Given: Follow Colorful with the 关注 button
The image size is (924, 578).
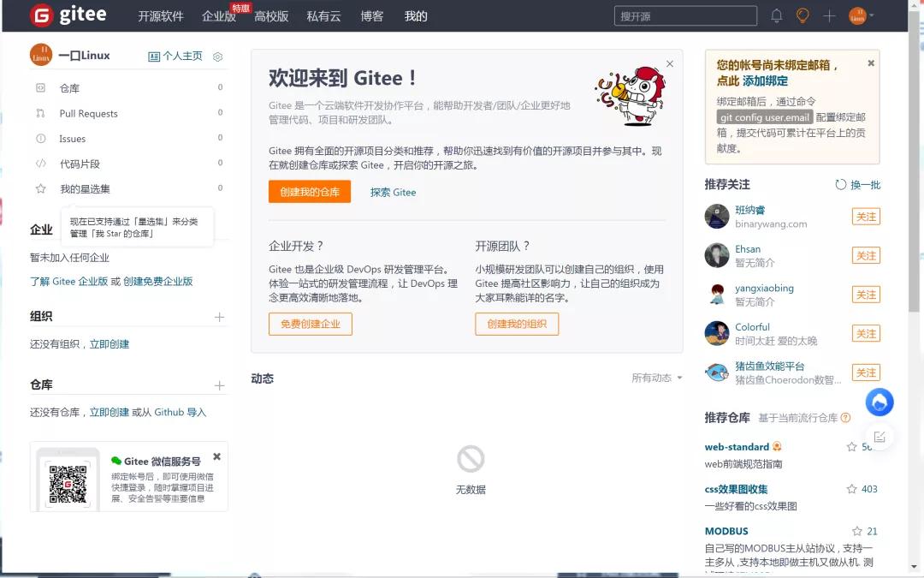Looking at the screenshot, I should tap(866, 334).
